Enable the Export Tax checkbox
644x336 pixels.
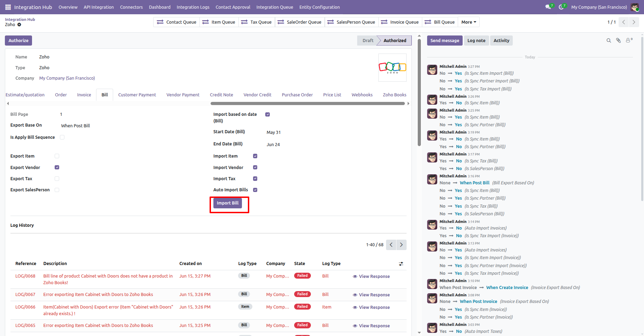pos(57,179)
